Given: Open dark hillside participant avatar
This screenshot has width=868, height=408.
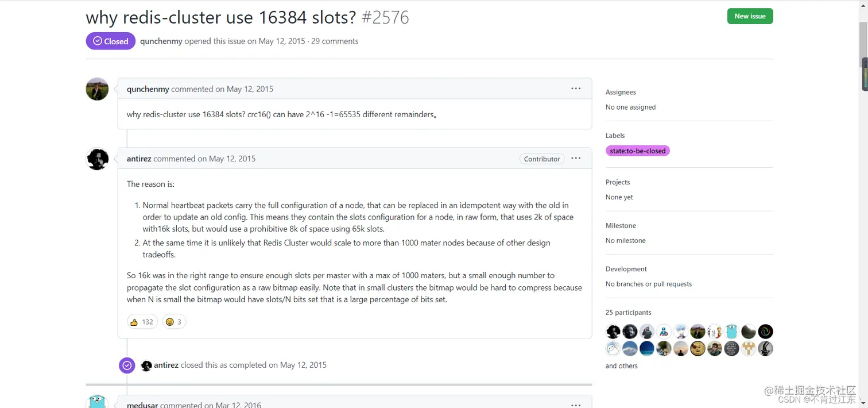Looking at the screenshot, I should pos(749,332).
